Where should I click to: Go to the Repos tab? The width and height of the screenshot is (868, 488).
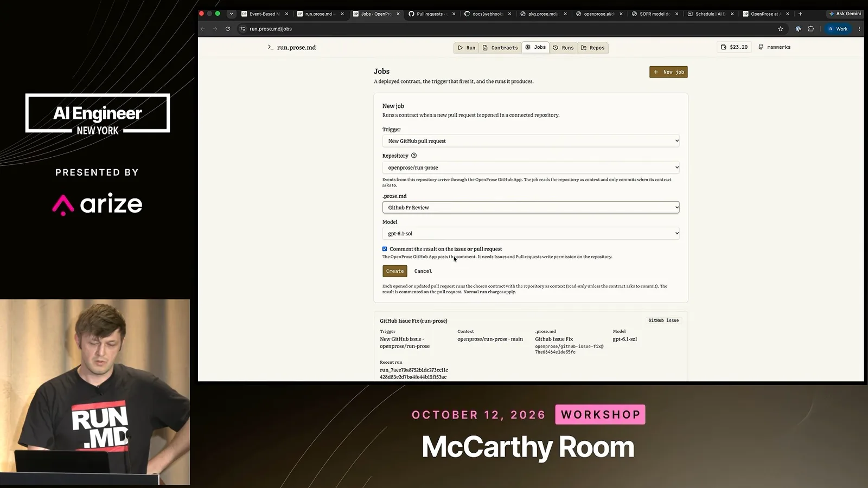592,48
